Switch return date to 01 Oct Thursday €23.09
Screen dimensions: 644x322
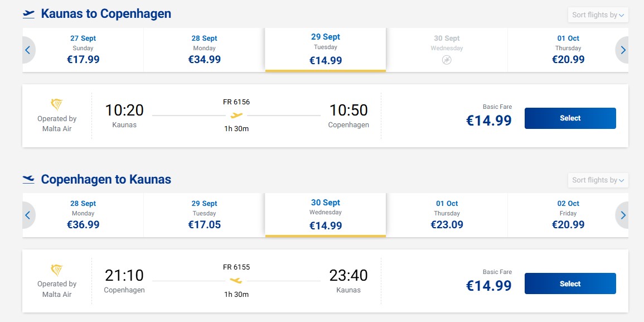pos(447,215)
